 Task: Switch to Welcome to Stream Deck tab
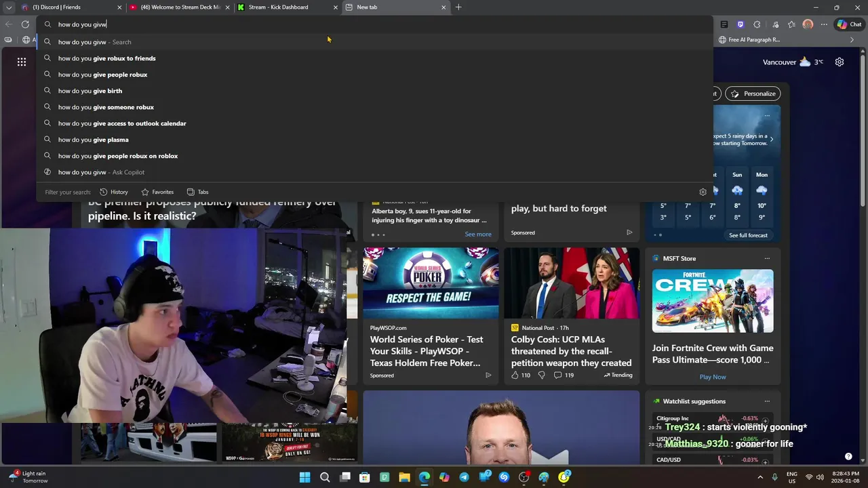180,7
